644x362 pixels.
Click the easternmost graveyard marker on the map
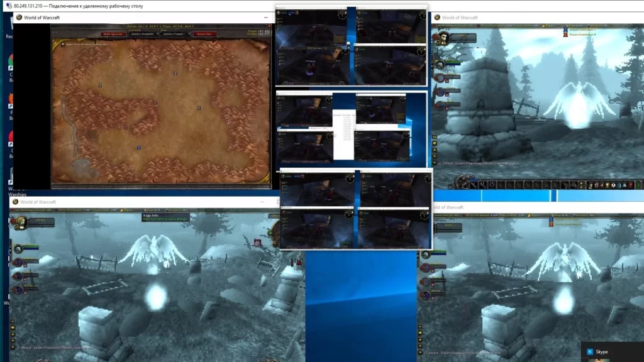(x=199, y=107)
